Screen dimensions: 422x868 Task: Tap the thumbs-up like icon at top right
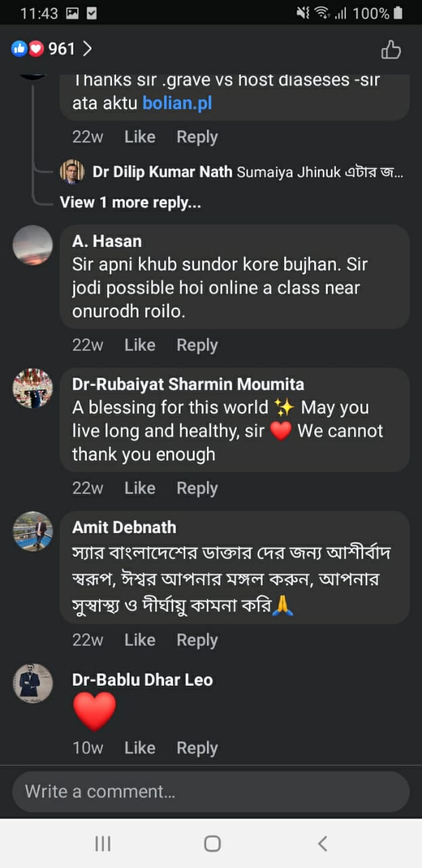[x=391, y=50]
